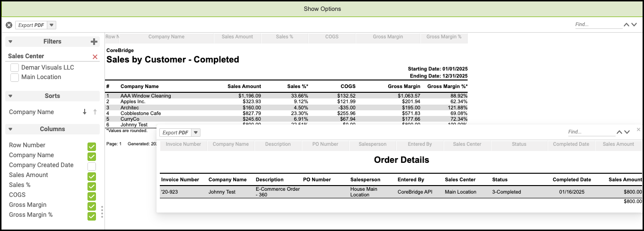Sort Company Name ascending with the up arrow

95,112
